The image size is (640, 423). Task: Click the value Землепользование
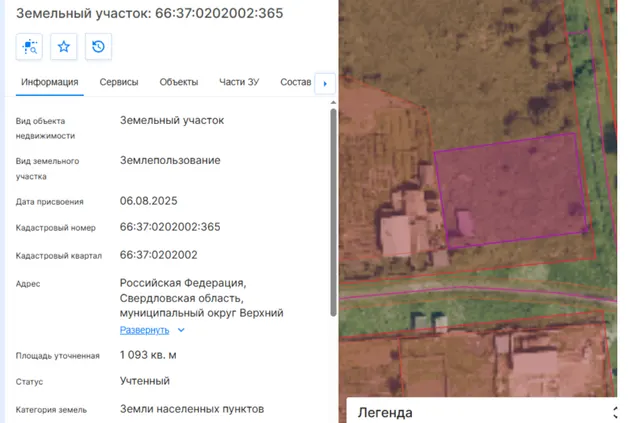pos(170,160)
